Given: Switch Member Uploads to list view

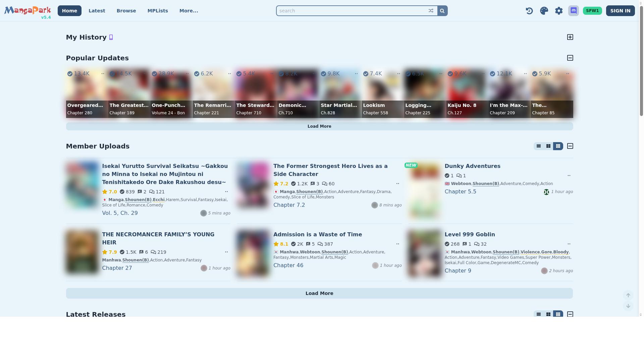Looking at the screenshot, I should (x=539, y=146).
